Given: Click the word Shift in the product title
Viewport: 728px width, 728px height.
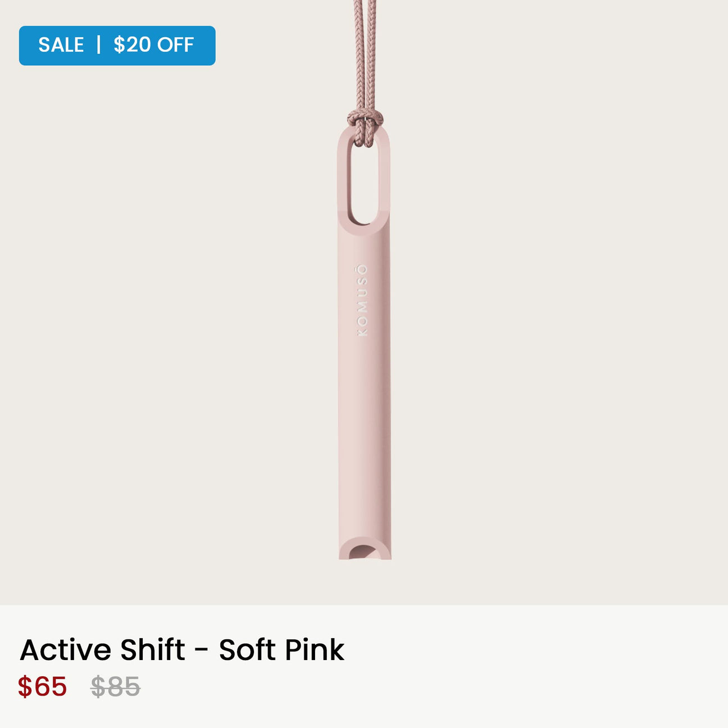Looking at the screenshot, I should click(152, 650).
